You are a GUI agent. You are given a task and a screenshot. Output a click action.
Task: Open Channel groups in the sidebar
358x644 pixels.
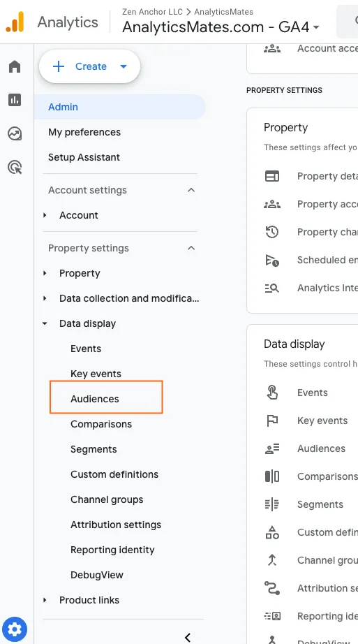[x=107, y=499]
